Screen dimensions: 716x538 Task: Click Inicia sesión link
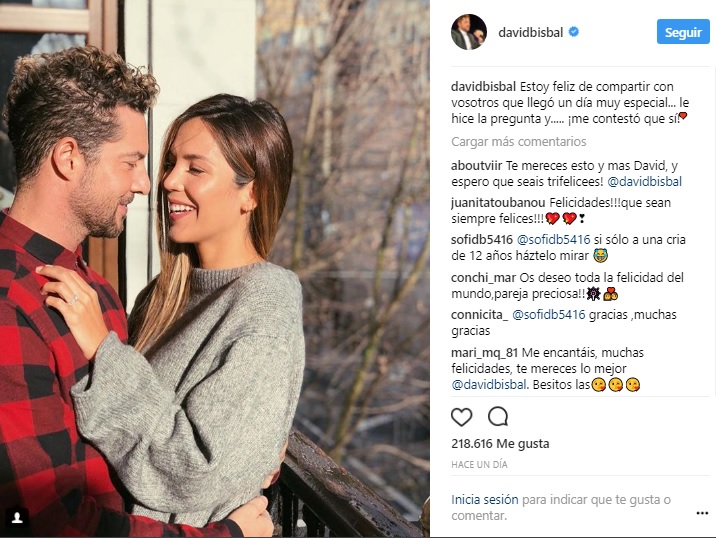click(484, 500)
